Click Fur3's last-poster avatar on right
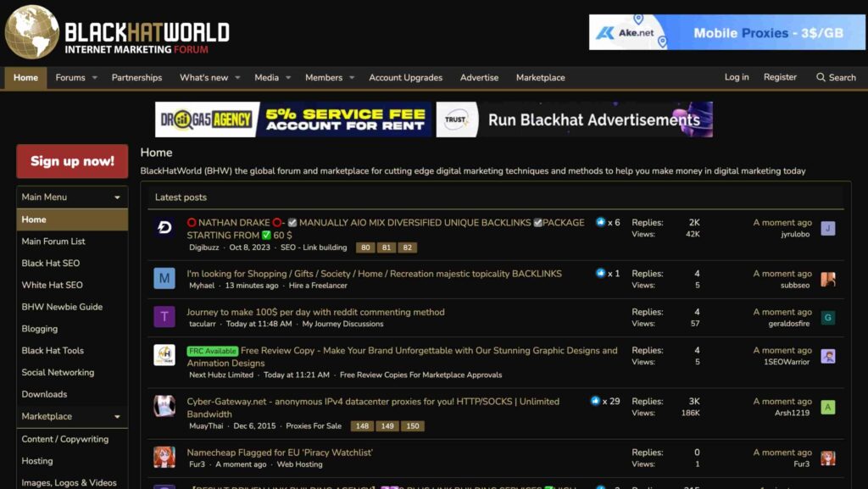 828,458
